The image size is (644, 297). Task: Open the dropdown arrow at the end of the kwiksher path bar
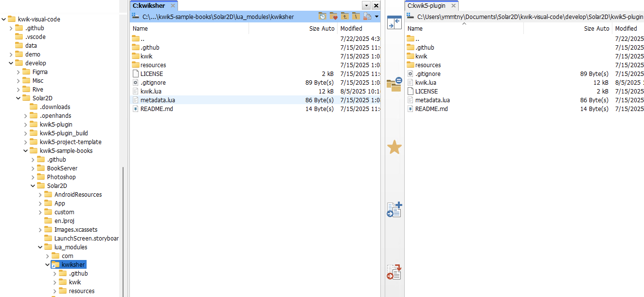tap(376, 17)
